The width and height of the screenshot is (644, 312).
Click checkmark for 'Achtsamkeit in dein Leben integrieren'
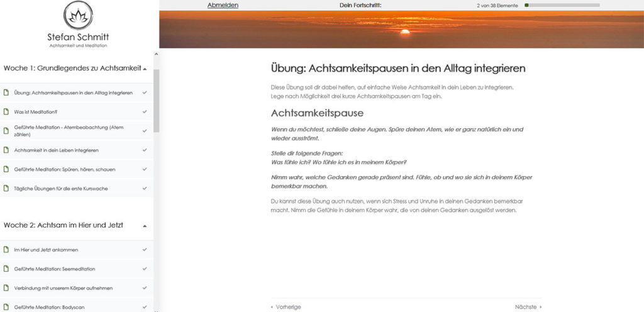click(145, 150)
